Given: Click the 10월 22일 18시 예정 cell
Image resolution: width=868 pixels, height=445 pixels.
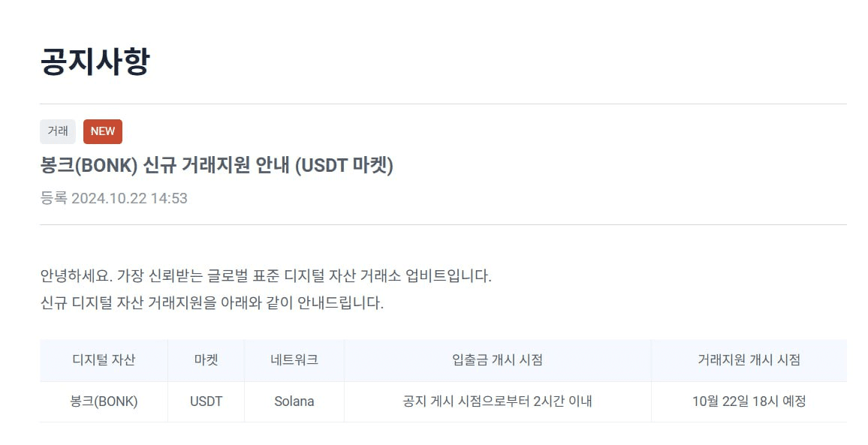Looking at the screenshot, I should pos(749,401).
